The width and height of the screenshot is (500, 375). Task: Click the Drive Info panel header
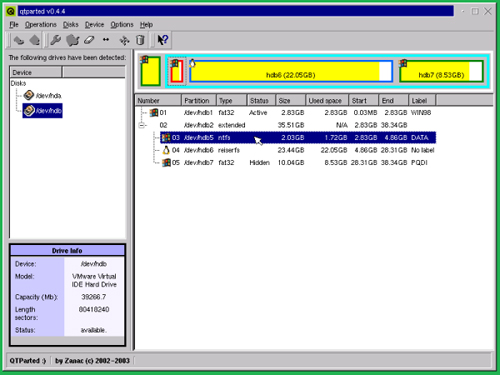(x=67, y=251)
